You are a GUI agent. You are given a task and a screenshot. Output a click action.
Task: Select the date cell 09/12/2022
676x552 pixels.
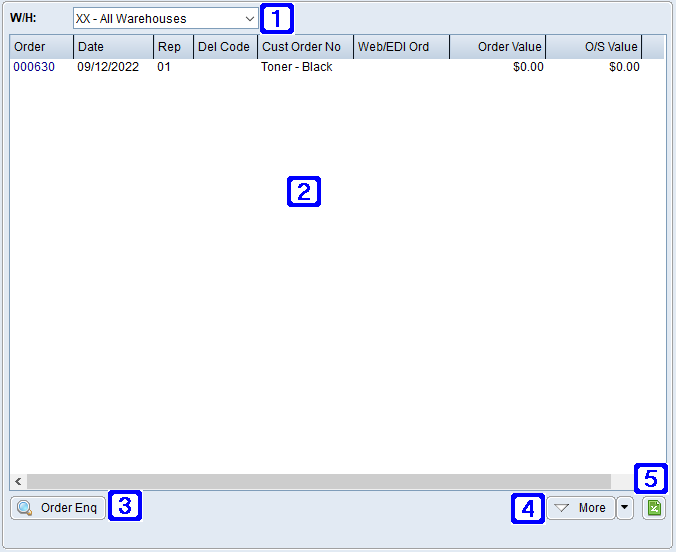108,67
